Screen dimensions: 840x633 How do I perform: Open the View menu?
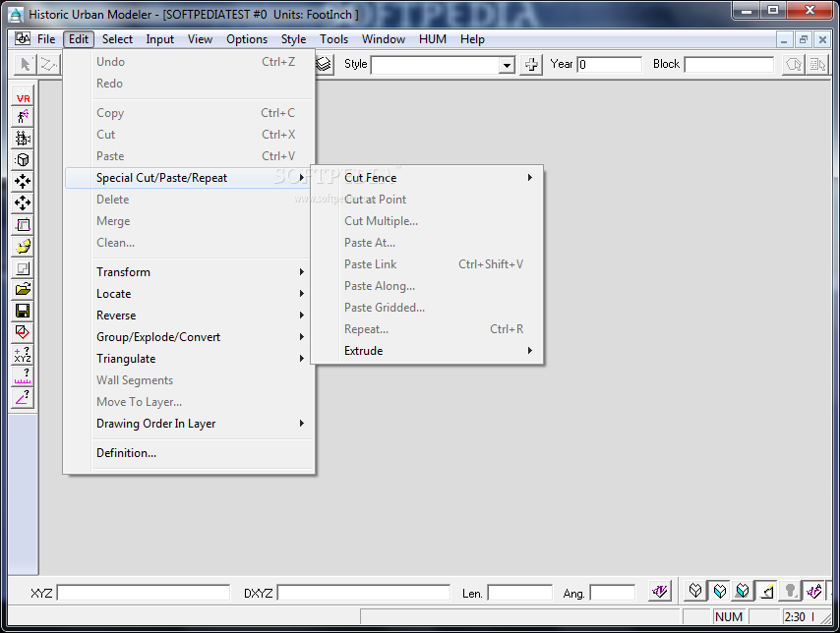pos(200,39)
